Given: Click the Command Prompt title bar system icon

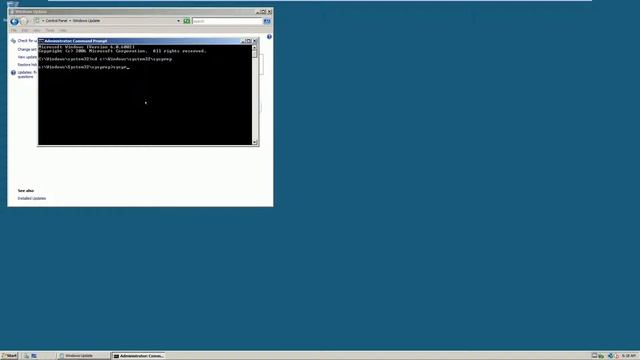Looking at the screenshot, I should pyautogui.click(x=41, y=41).
